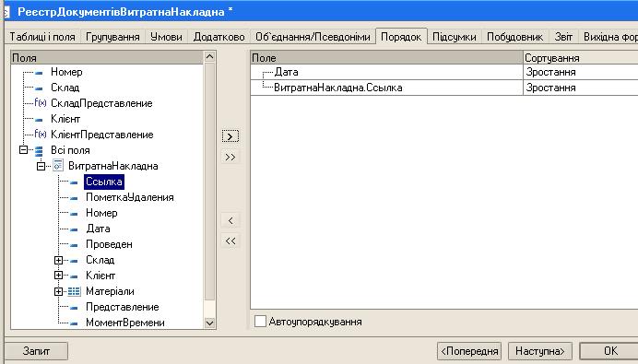Select the ВитратнаНакладна.Ссылка row in order table
The image size is (638, 364).
pos(386,88)
